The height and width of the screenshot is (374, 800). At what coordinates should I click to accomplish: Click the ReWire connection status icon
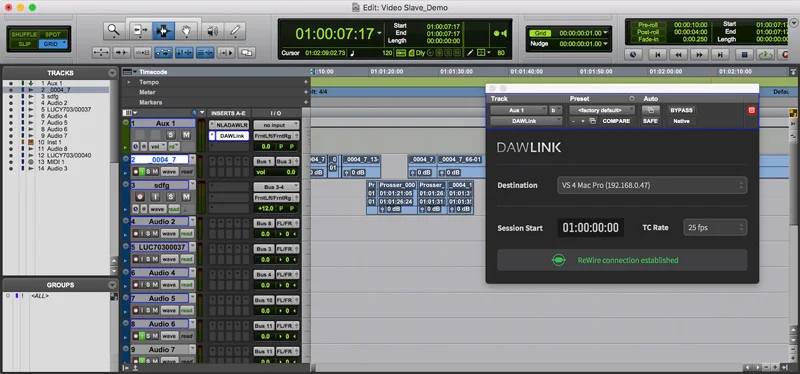[558, 260]
